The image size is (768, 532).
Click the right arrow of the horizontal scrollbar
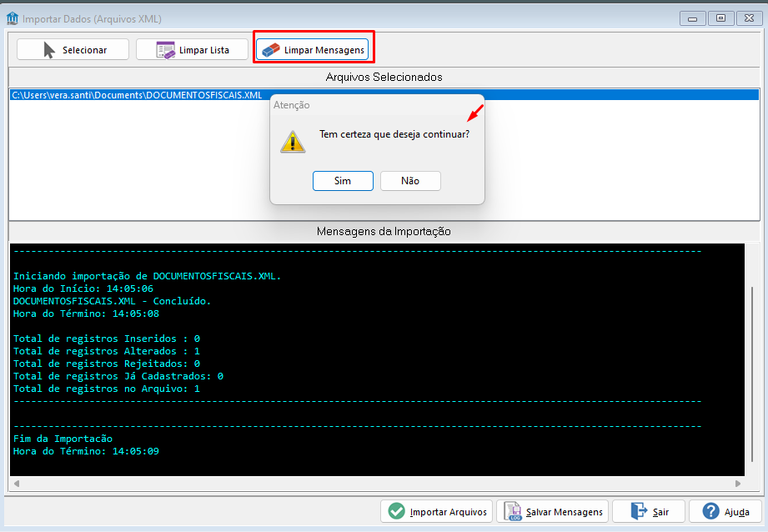pos(738,484)
